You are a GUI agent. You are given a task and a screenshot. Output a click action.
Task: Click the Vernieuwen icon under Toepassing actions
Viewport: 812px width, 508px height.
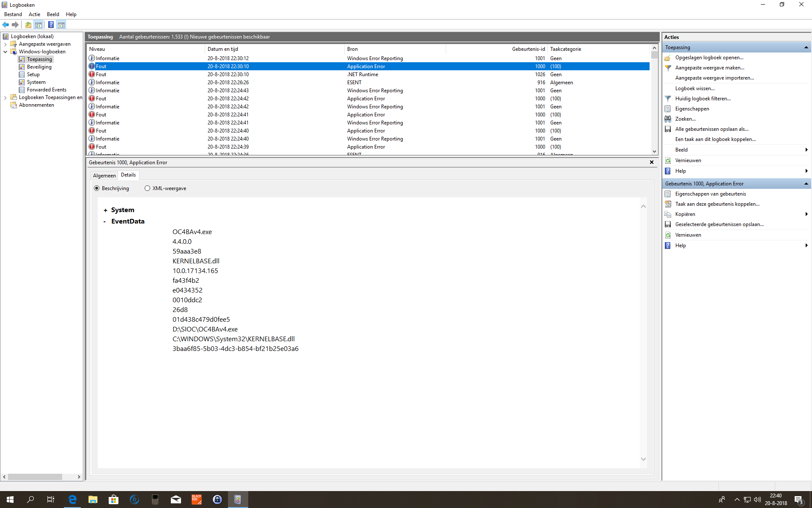(x=668, y=160)
